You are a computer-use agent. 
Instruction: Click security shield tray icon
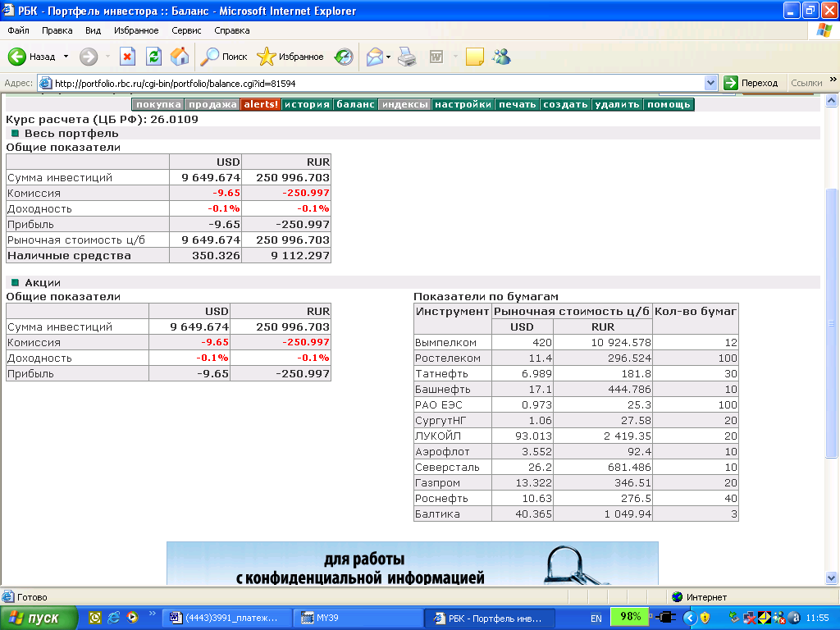pyautogui.click(x=705, y=619)
